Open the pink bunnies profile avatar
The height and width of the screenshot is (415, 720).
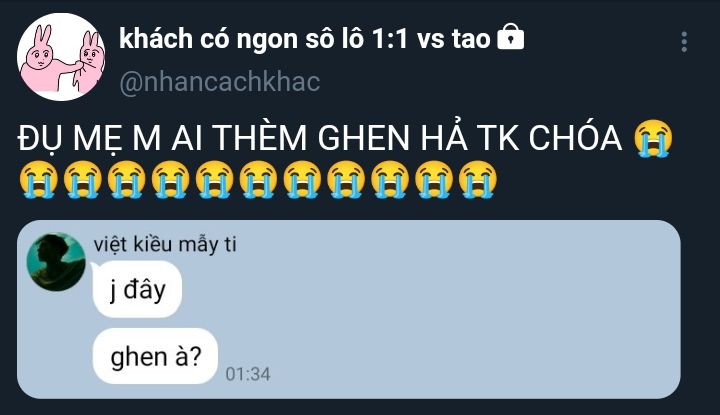(61, 57)
